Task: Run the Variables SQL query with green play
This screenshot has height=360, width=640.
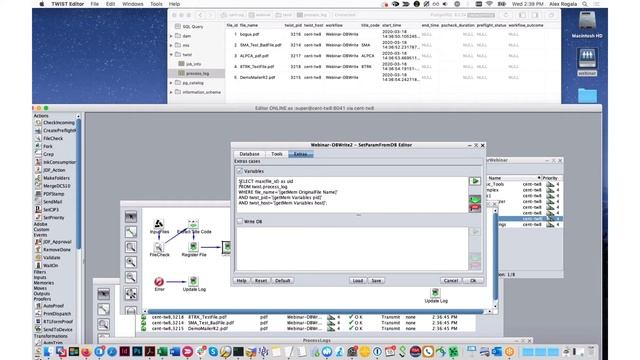Action: (x=474, y=181)
